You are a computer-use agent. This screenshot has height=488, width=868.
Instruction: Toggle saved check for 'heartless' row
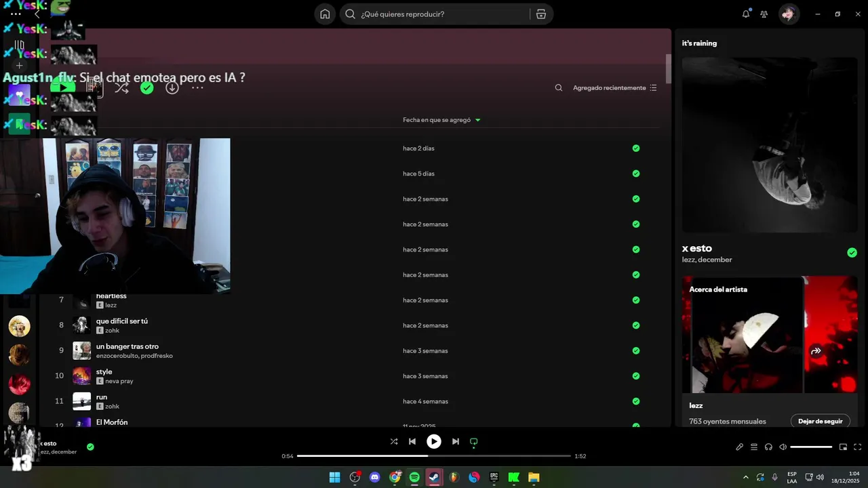click(636, 300)
